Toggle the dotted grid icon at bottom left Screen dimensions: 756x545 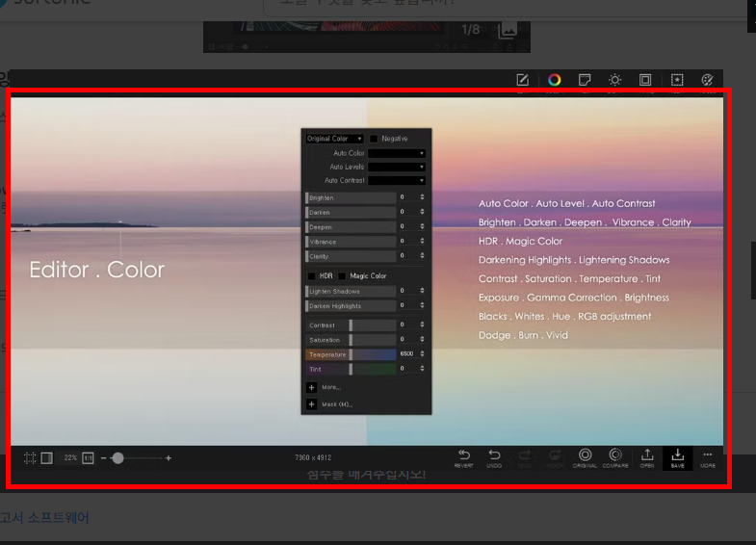(30, 457)
